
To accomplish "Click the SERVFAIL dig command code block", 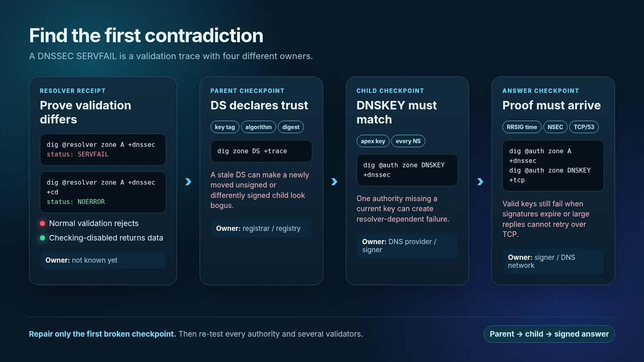I will point(103,150).
